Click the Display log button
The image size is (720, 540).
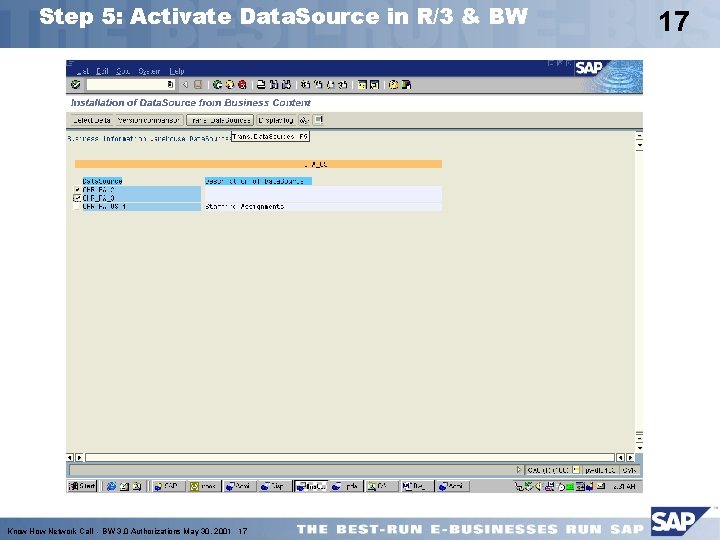pyautogui.click(x=276, y=120)
